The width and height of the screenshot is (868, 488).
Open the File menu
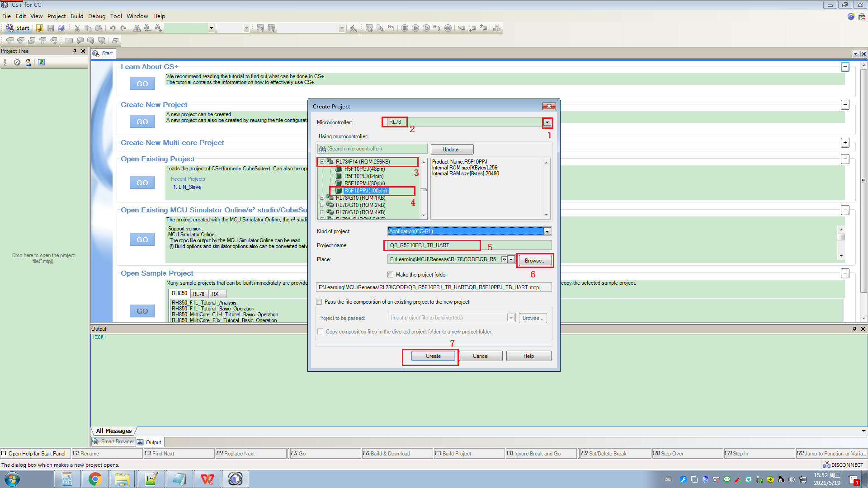coord(6,16)
